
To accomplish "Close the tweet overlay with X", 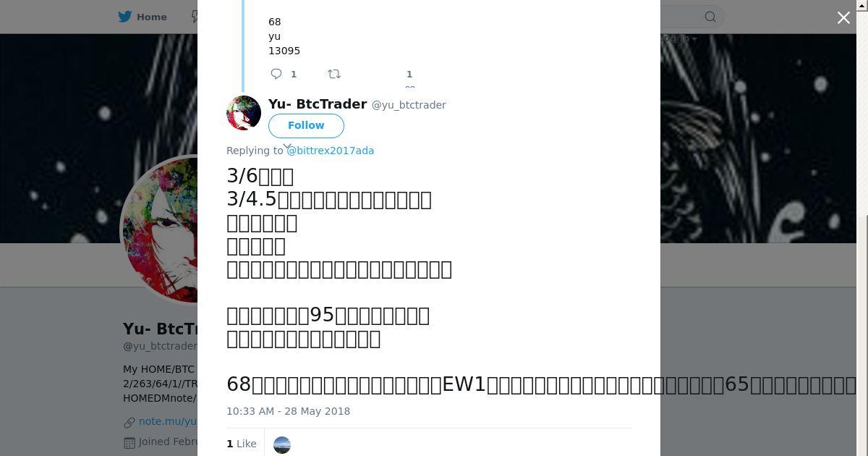I will tap(843, 18).
